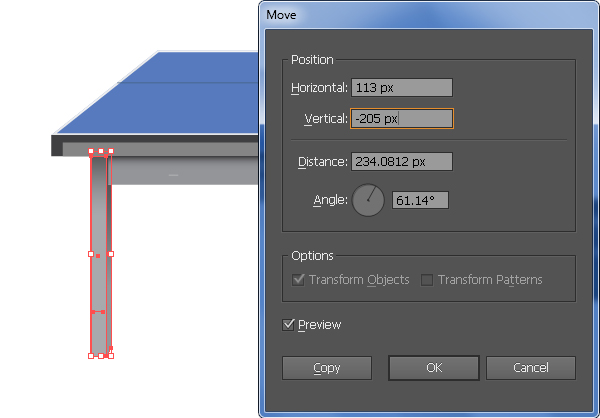
Task: Click the center point of selected leg
Action: tap(98, 256)
